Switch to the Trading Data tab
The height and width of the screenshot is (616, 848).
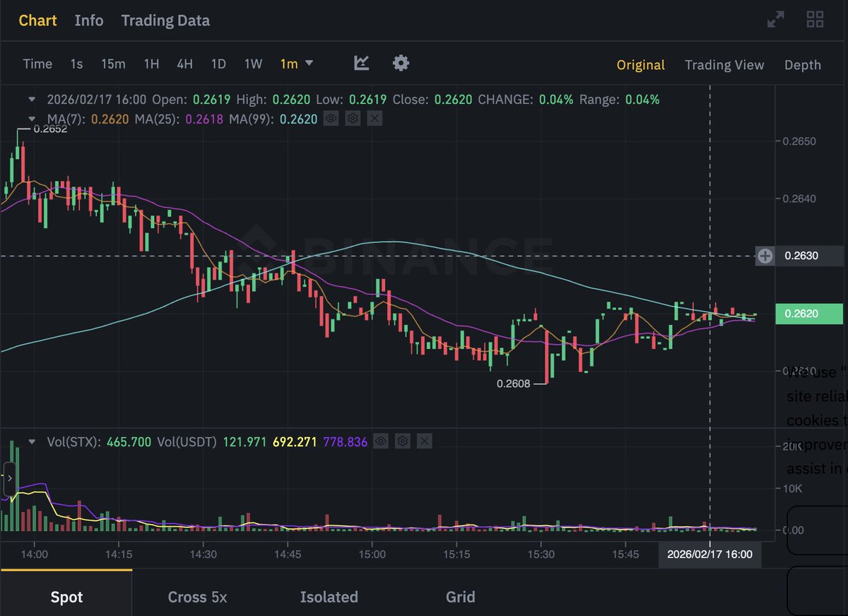click(x=165, y=20)
